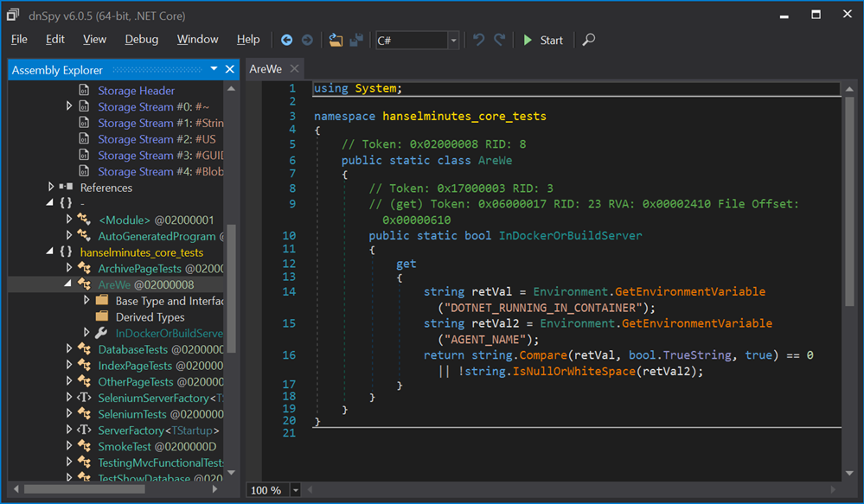Expand the References node
Image resolution: width=864 pixels, height=504 pixels.
point(51,187)
